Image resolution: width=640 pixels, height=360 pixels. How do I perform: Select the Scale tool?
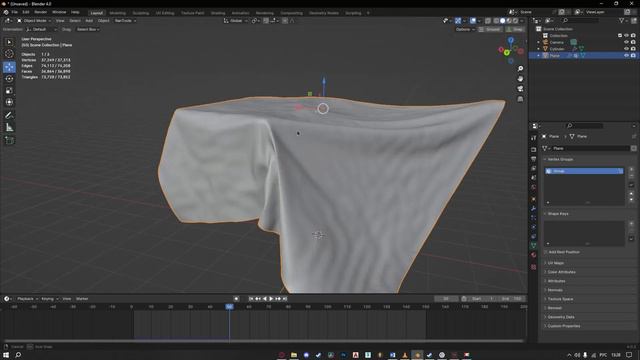click(9, 91)
